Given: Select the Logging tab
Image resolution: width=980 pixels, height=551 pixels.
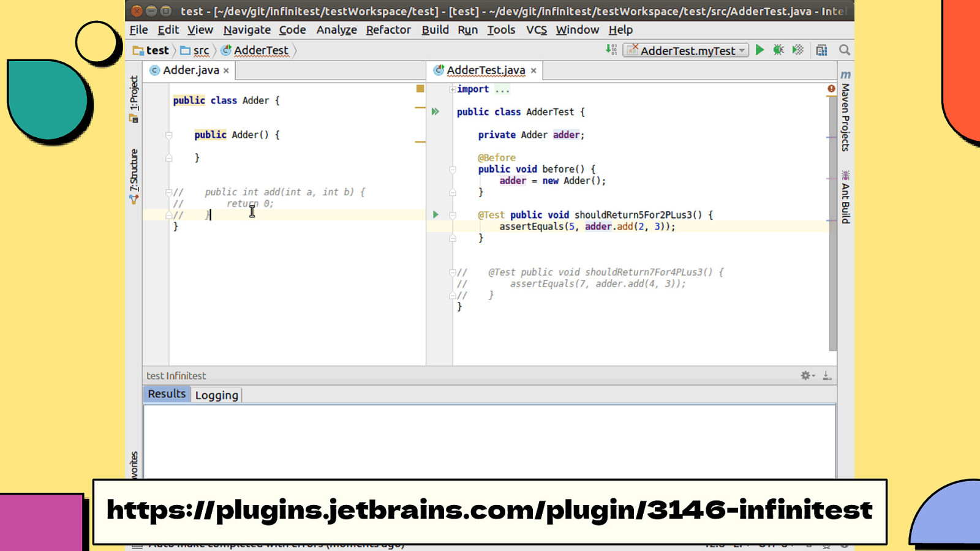Looking at the screenshot, I should click(x=216, y=395).
